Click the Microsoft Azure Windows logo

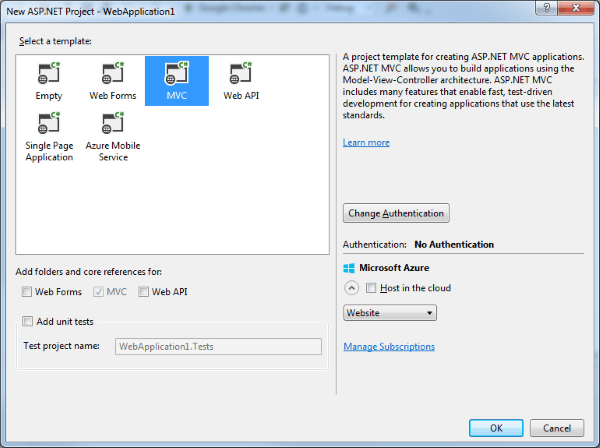[349, 268]
